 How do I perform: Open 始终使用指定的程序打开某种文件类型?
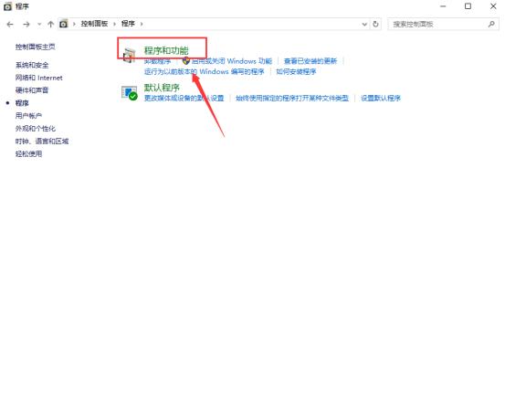(x=292, y=98)
